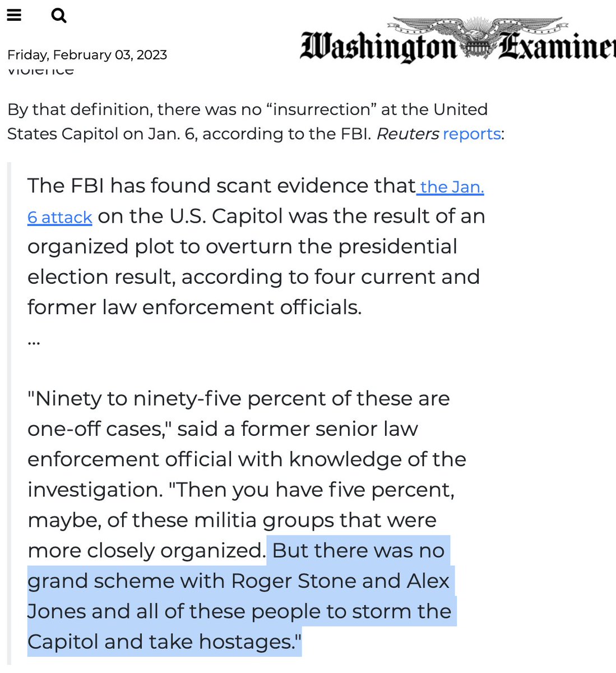The image size is (616, 673).
Task: Open the hamburger navigation menu
Action: click(14, 15)
